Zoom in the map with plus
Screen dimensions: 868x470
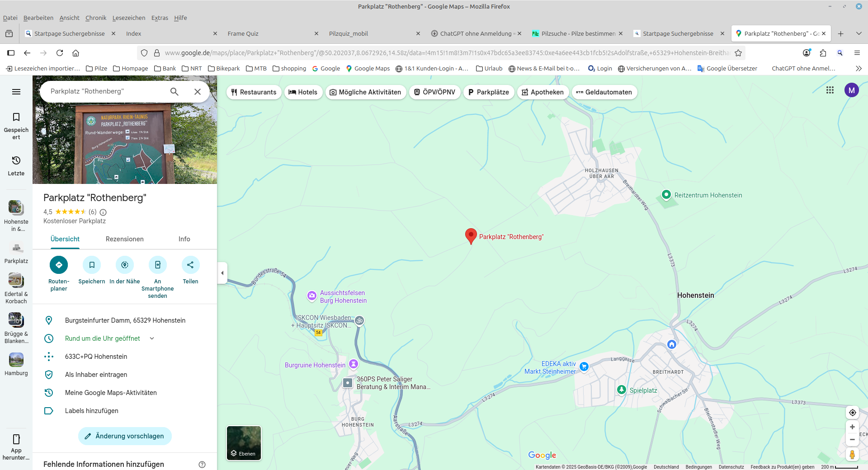point(852,427)
